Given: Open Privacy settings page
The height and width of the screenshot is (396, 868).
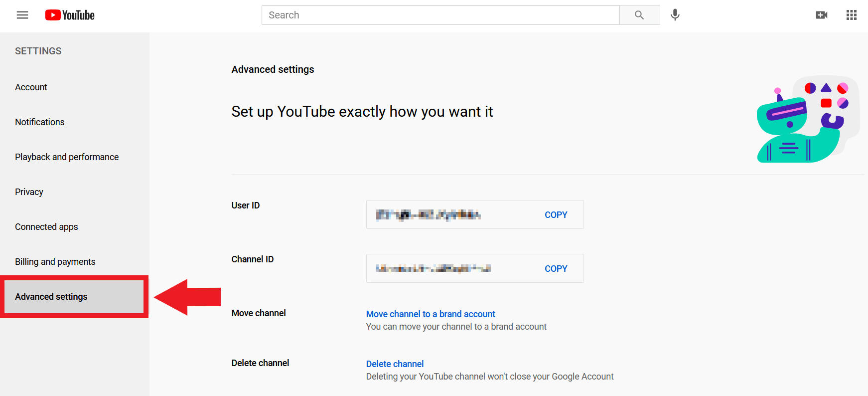Looking at the screenshot, I should click(29, 192).
